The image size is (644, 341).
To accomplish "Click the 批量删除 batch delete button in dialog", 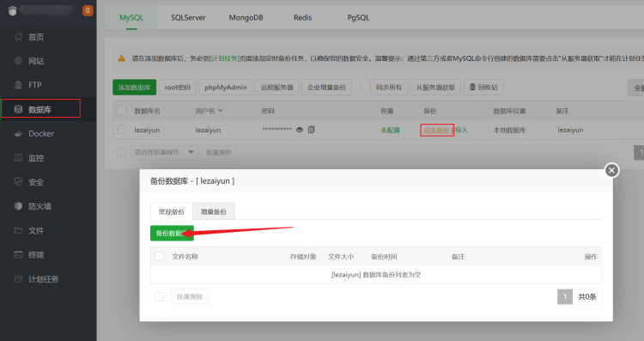I will (190, 296).
